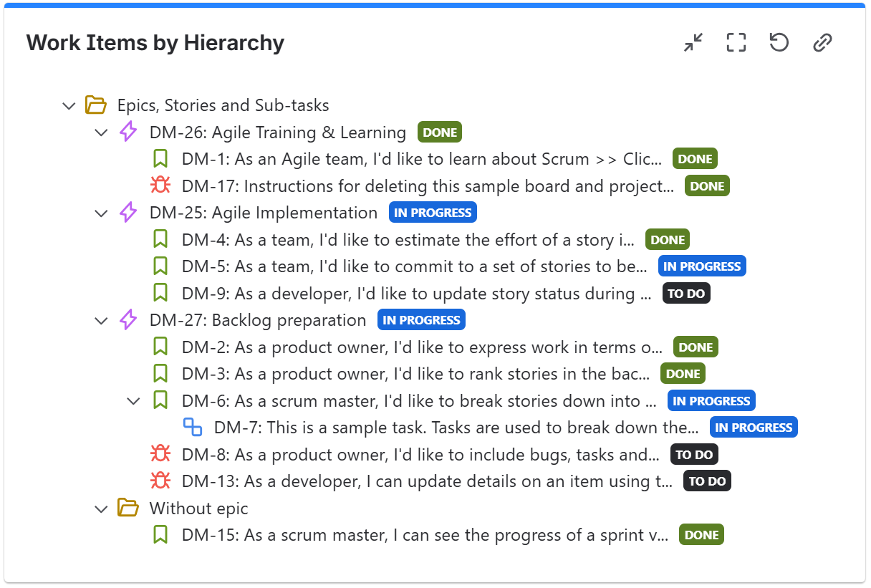Click the story bookmark icon for DM-4

pos(160,240)
